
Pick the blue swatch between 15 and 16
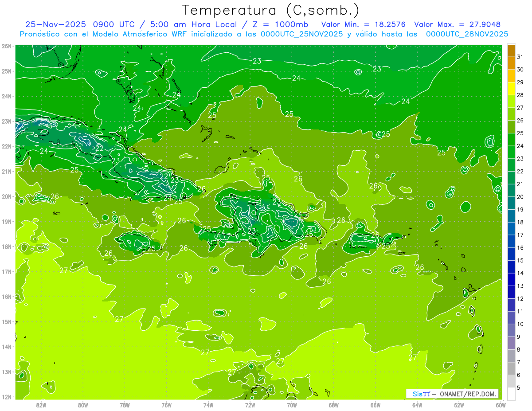[511, 254]
